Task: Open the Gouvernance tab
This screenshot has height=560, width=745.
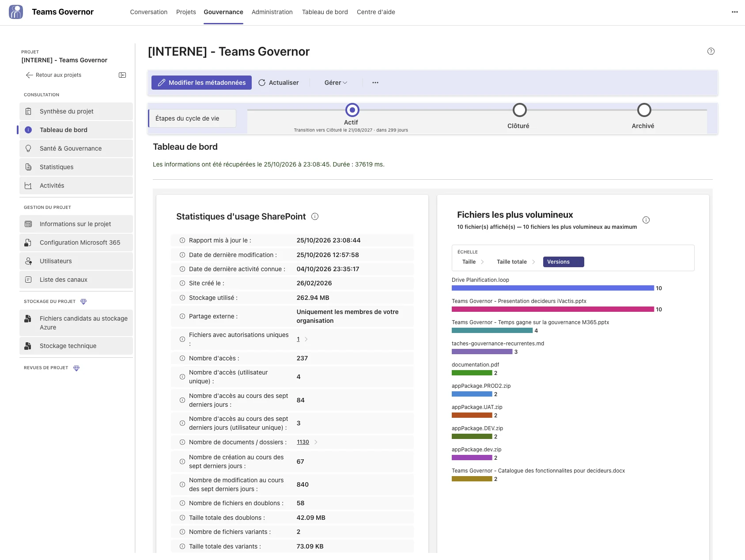Action: [223, 12]
